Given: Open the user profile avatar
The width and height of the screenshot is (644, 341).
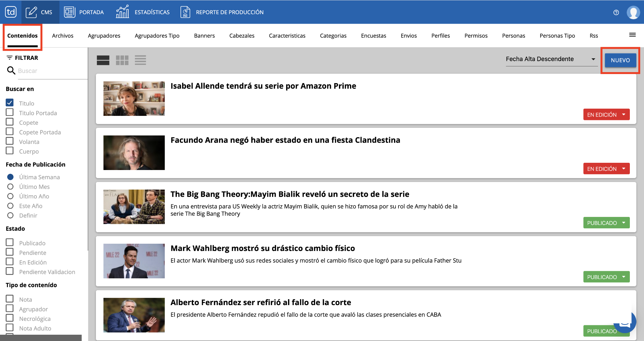Looking at the screenshot, I should tap(633, 12).
